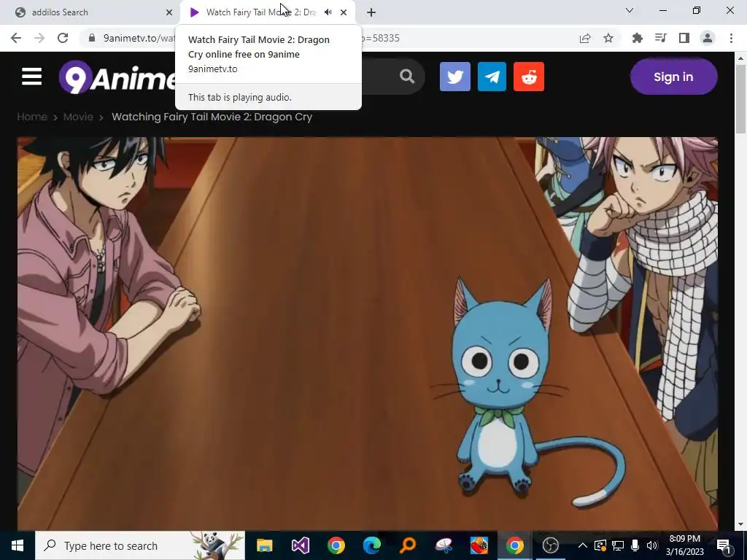Open the clock showing 8:09 PM

tap(684, 545)
